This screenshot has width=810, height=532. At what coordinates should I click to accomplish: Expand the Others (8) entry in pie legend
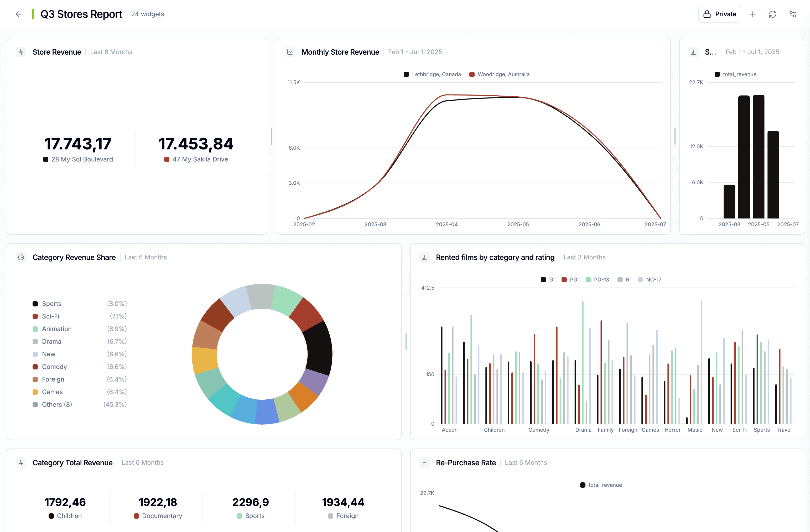[x=56, y=404]
